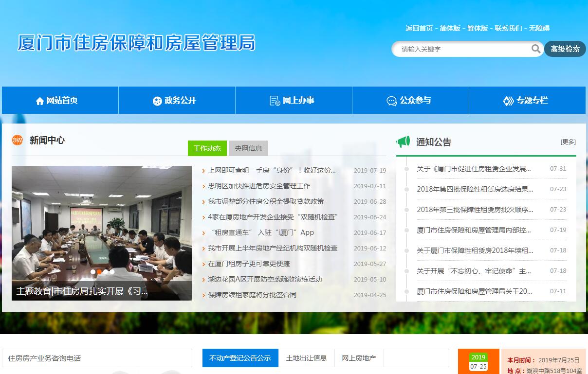Click the green megaphone notice icon
This screenshot has height=374, width=588.
point(403,142)
